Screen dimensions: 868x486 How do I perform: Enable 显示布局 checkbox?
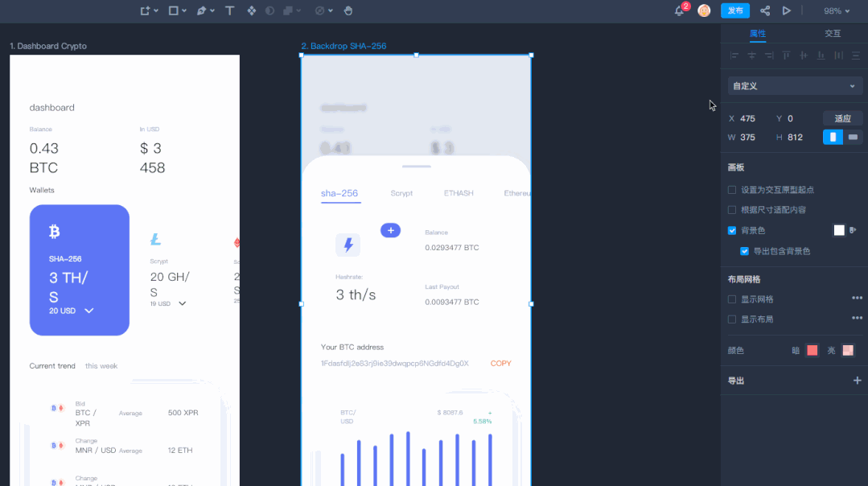(732, 319)
